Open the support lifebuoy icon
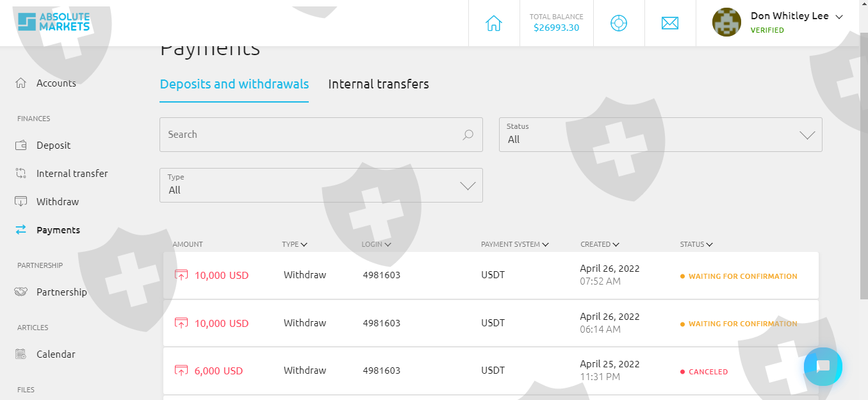Screen dimensions: 868x400 (x=619, y=23)
